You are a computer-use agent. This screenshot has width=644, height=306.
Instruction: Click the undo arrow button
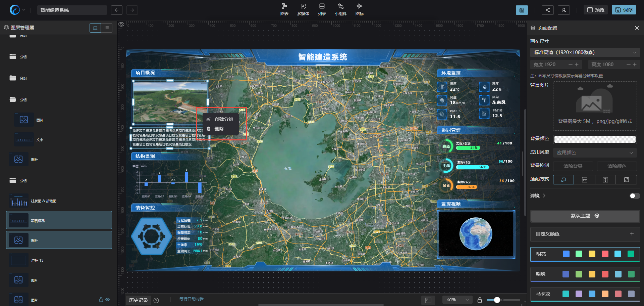(116, 10)
